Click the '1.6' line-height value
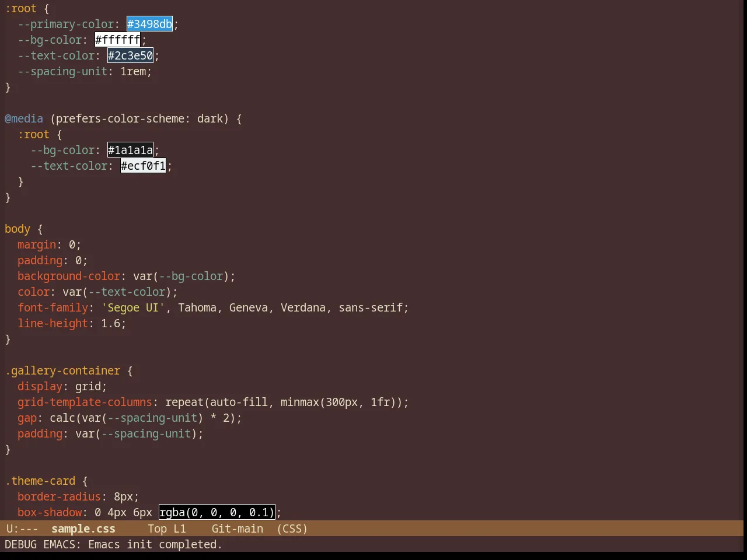This screenshot has height=560, width=747. click(111, 323)
